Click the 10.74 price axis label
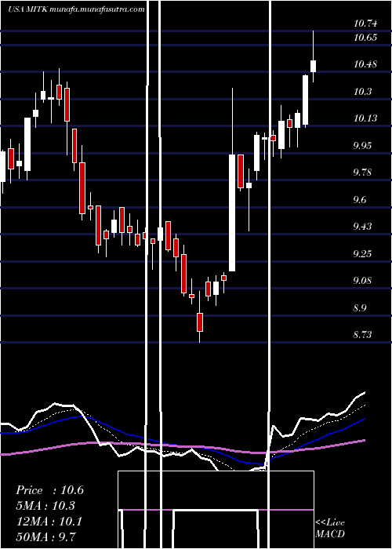This screenshot has height=549, width=392. pos(365,24)
